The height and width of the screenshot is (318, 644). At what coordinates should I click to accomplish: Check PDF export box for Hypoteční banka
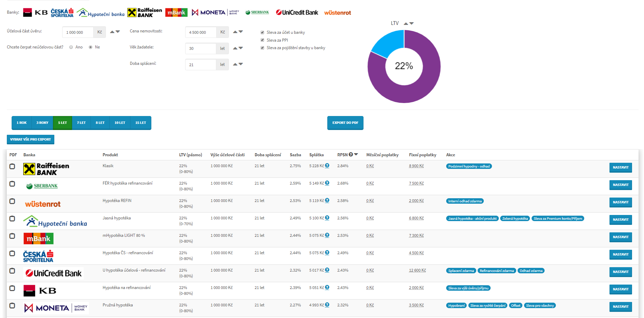[12, 219]
